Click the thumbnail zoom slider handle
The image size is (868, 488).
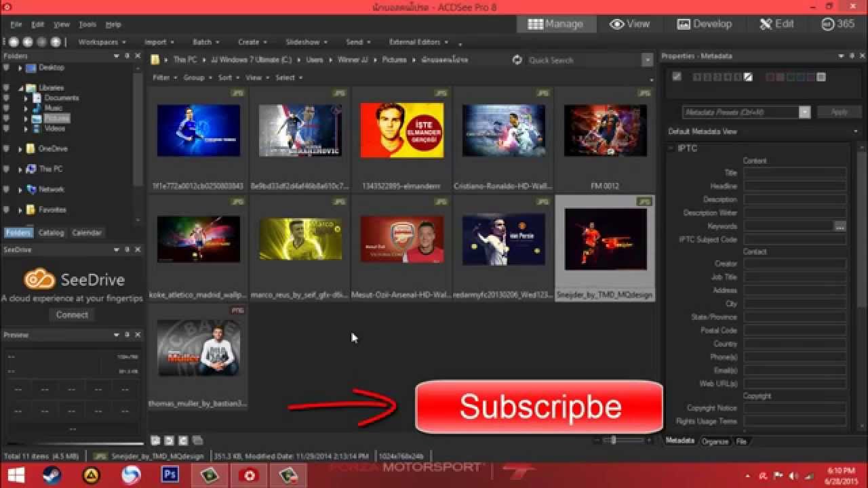[614, 441]
